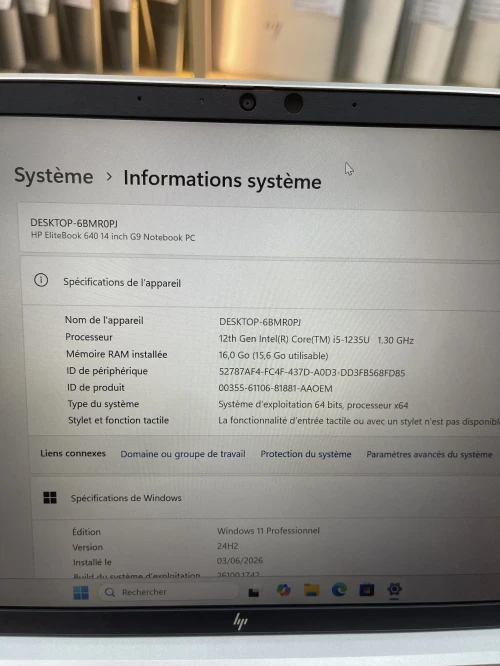This screenshot has height=666, width=500.
Task: Click the Type du système label
Action: coord(103,404)
